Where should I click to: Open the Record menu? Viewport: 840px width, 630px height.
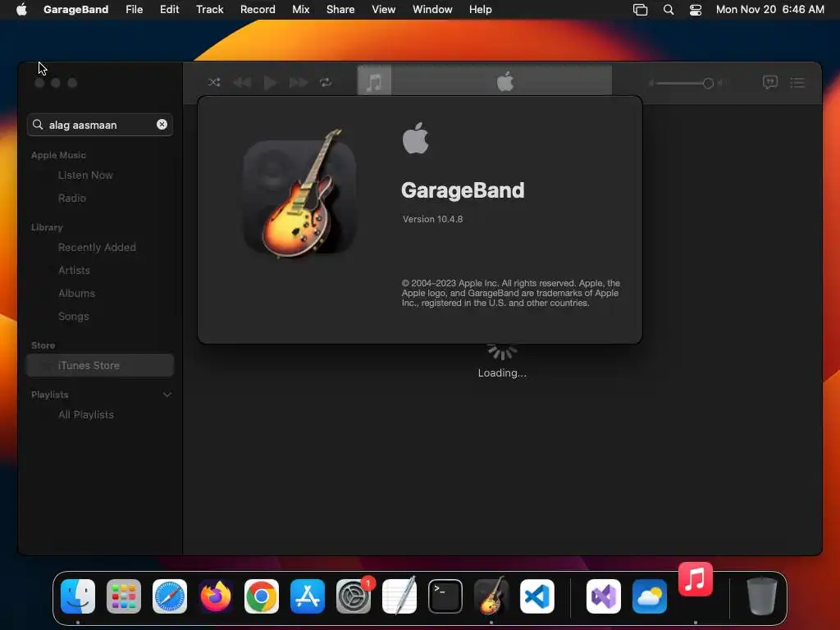pyautogui.click(x=258, y=9)
